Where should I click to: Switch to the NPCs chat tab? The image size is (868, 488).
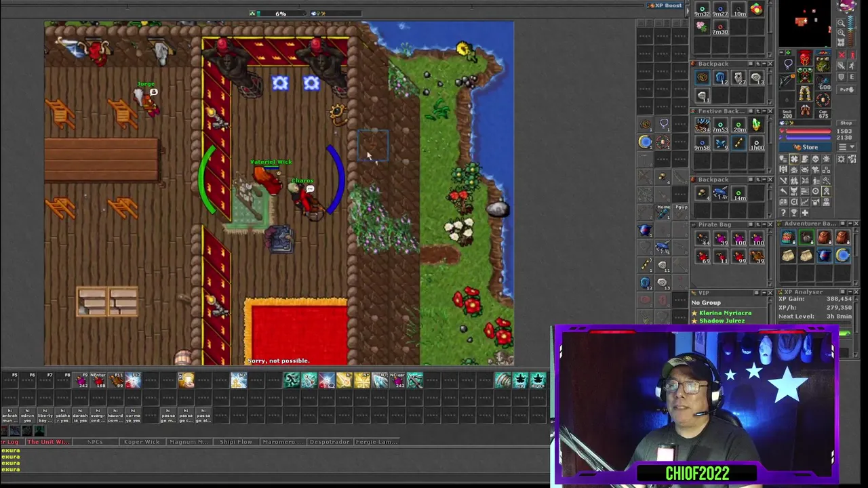coord(96,442)
